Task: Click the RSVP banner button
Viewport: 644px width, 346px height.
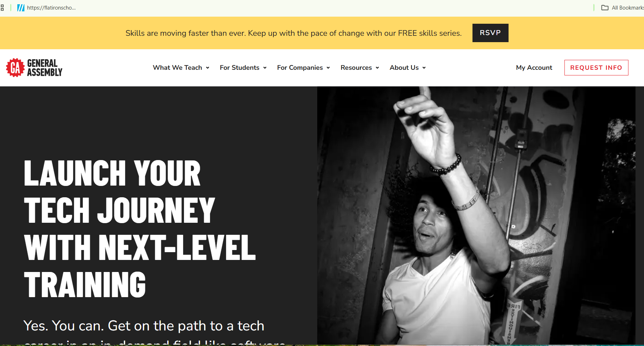Action: (490, 33)
